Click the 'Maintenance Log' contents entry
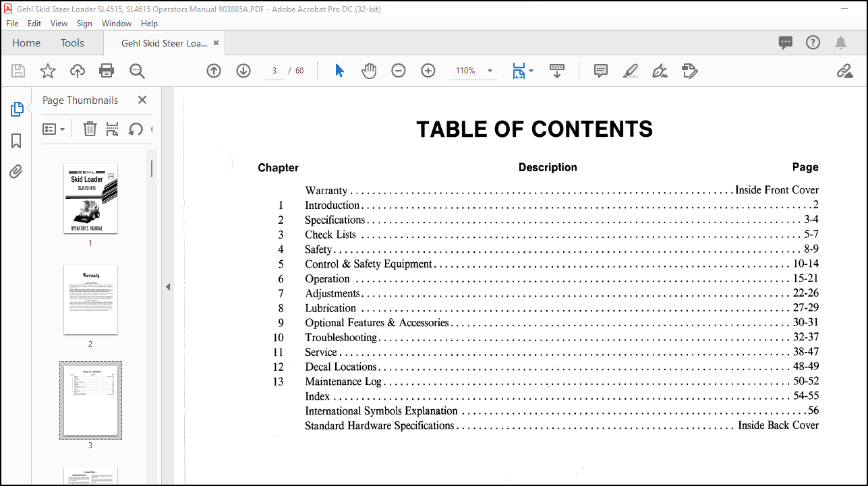The width and height of the screenshot is (868, 486). (x=343, y=382)
